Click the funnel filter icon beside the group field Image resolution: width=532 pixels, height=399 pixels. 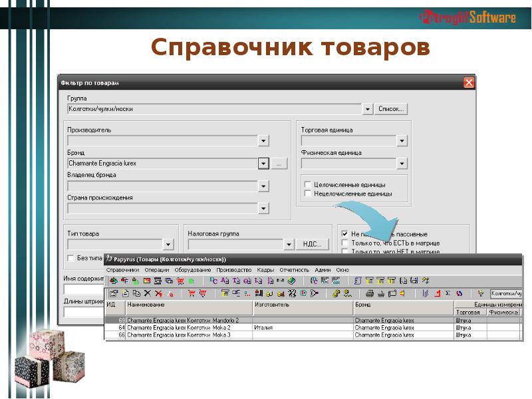tap(480, 293)
